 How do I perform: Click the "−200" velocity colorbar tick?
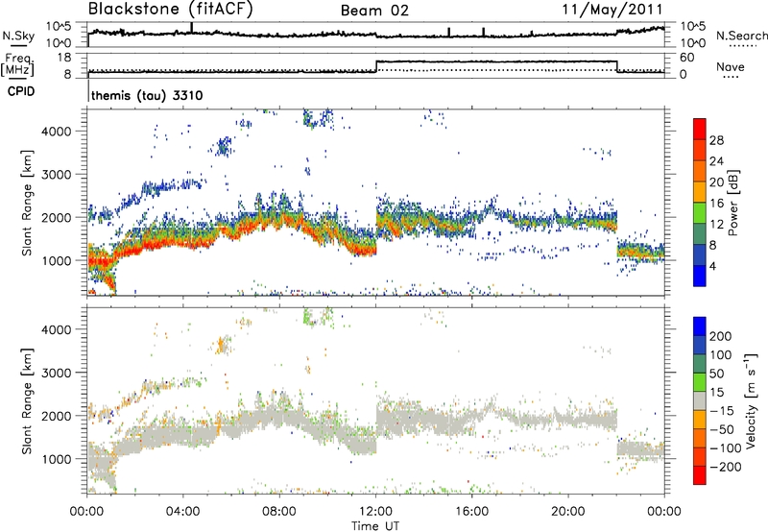point(727,467)
